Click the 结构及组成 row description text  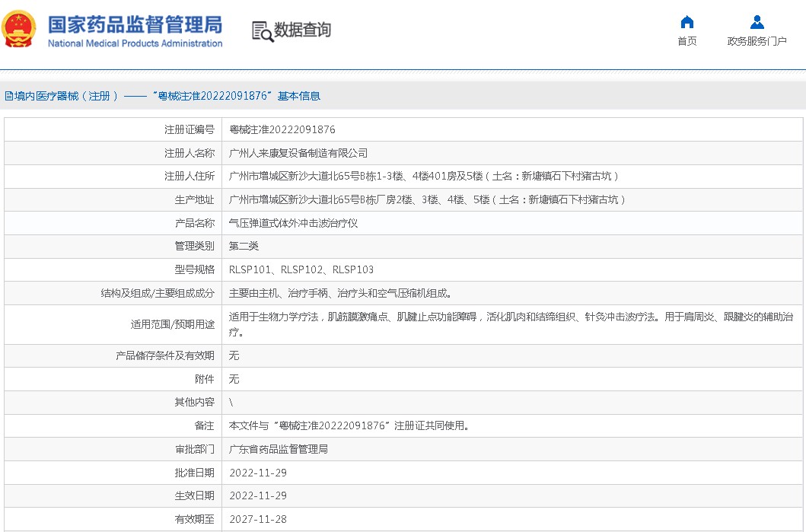click(345, 293)
